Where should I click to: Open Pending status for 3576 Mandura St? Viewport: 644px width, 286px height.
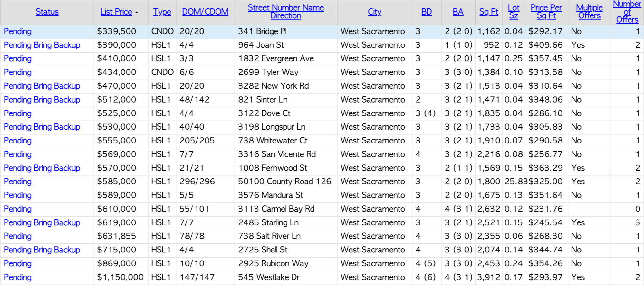click(x=18, y=195)
